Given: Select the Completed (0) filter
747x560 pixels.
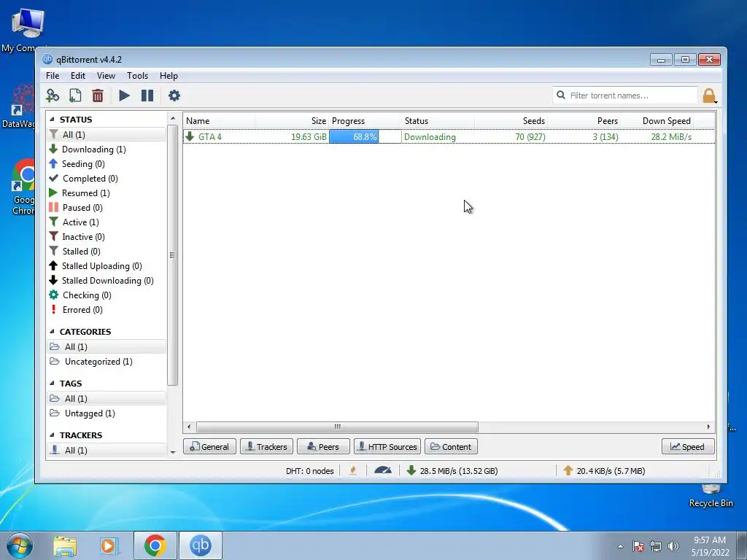Looking at the screenshot, I should (107, 179).
